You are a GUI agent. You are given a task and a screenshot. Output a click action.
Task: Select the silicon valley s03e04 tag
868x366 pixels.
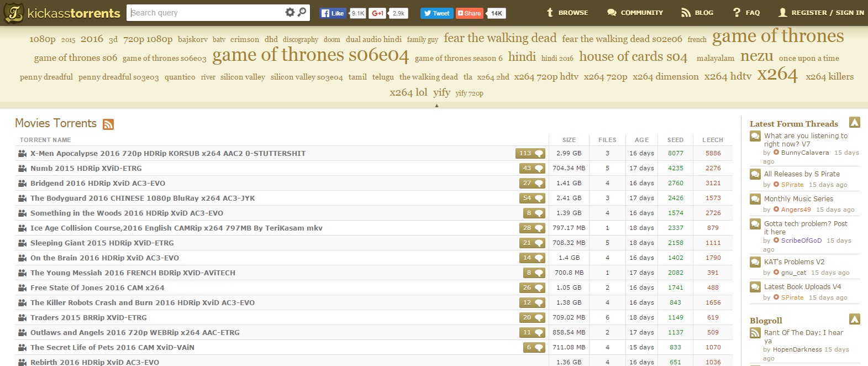coord(307,77)
